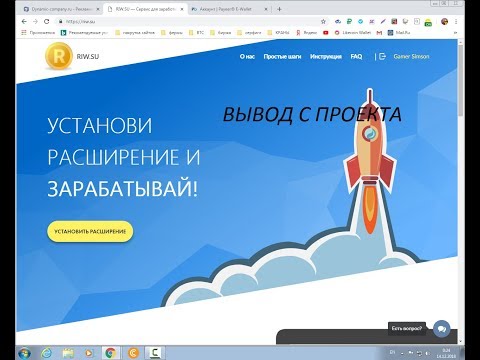Open the orange C taskbar application

point(133,353)
